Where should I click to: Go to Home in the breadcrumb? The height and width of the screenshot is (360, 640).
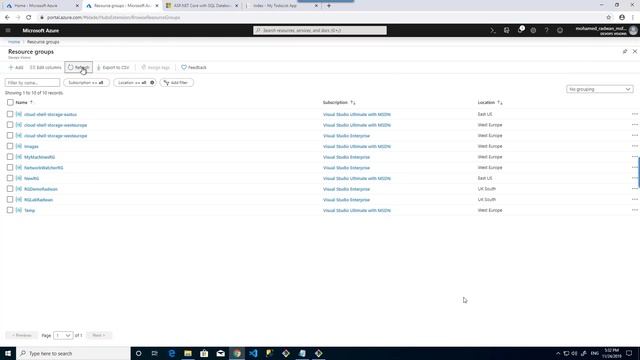pos(14,42)
